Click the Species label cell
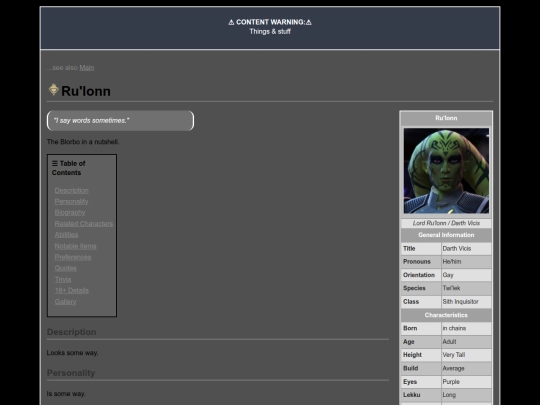This screenshot has width=540, height=405. click(x=421, y=288)
